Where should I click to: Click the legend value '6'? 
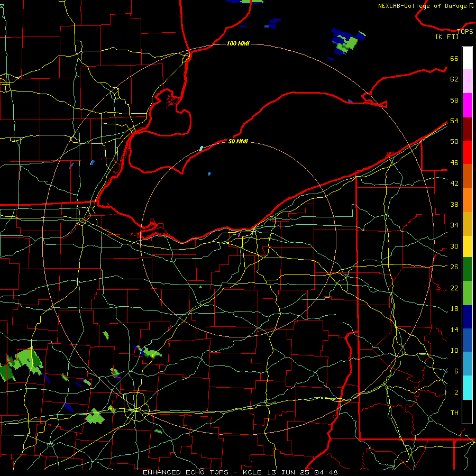(456, 371)
